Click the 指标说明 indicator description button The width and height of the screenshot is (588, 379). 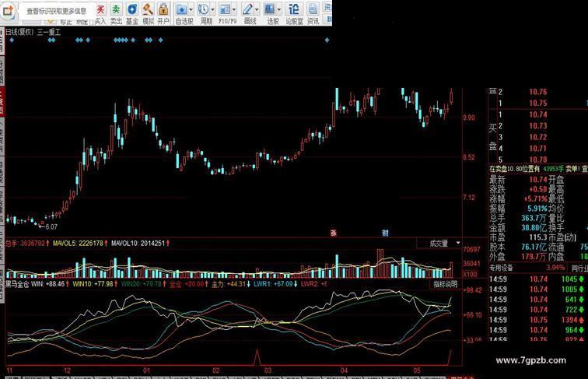(x=445, y=285)
